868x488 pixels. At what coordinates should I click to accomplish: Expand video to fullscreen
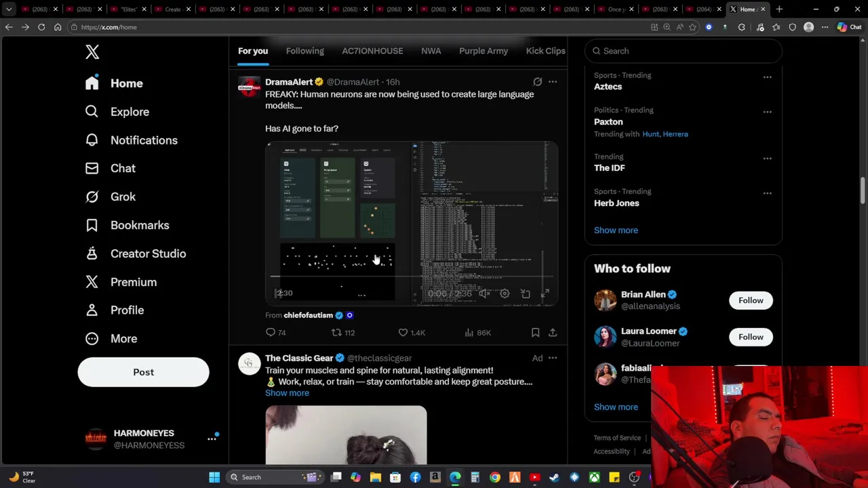click(545, 293)
